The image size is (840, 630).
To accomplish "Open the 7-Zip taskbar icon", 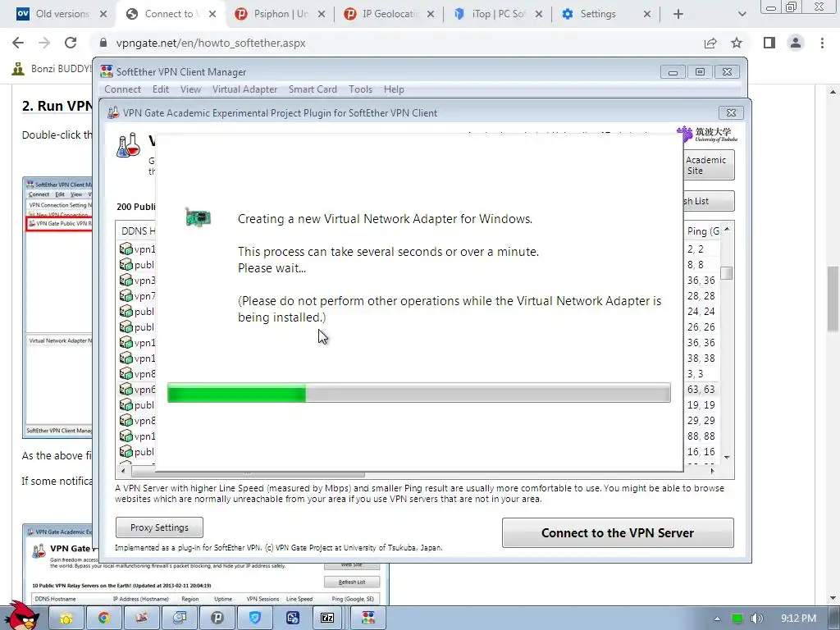I will [327, 619].
